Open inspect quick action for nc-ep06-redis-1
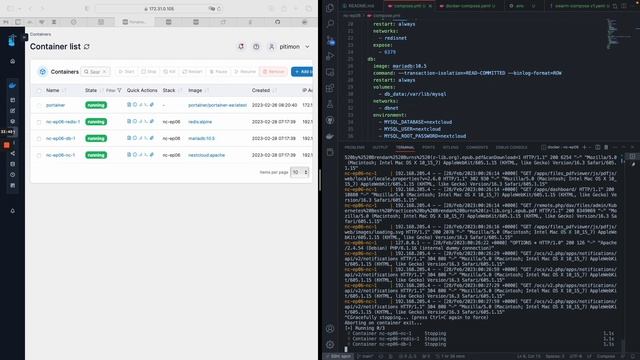The image size is (640, 360). 135,121
